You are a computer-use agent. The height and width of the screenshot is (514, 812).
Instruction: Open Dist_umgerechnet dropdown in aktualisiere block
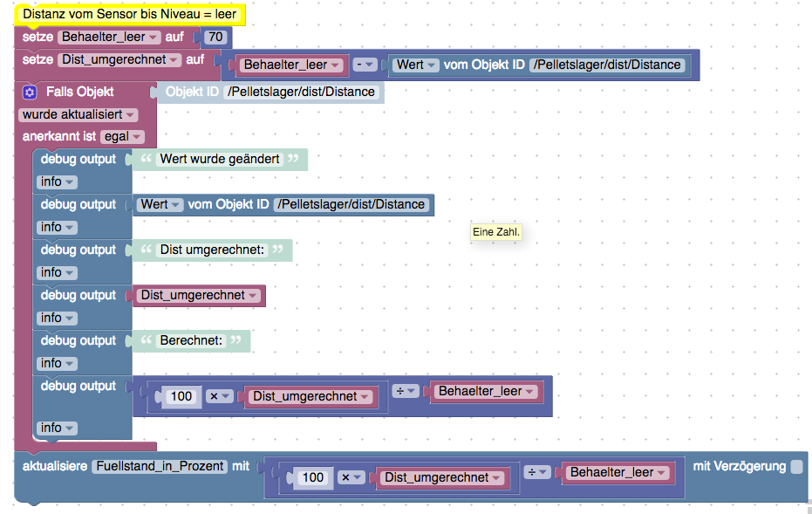(x=442, y=477)
